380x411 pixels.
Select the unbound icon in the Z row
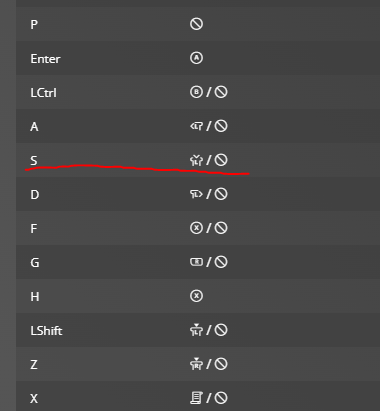221,364
